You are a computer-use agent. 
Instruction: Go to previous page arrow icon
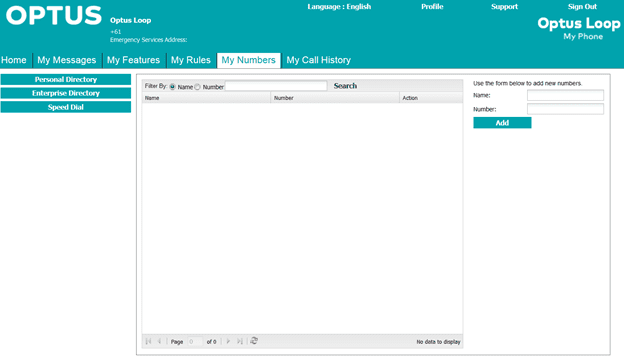coord(159,341)
